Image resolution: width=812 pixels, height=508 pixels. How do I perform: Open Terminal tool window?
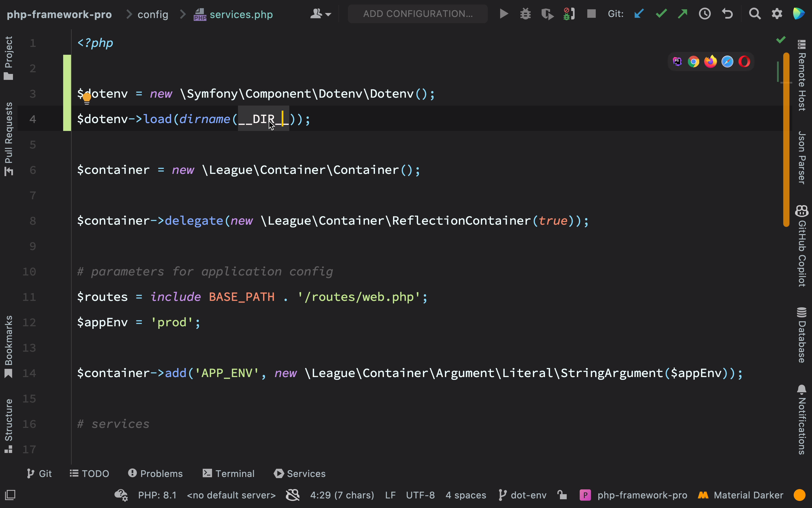(228, 473)
